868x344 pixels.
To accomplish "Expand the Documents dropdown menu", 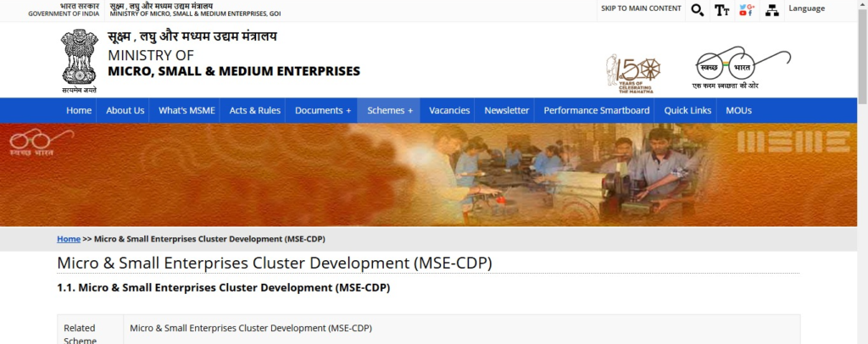I will (x=323, y=110).
